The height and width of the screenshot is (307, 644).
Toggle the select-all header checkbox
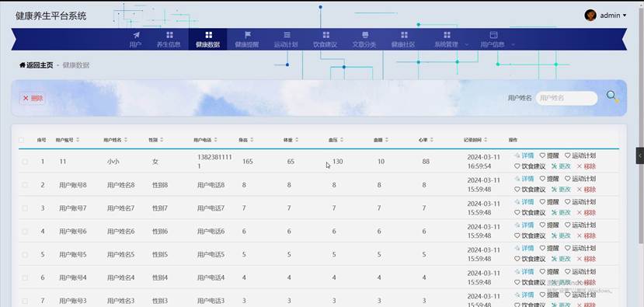pos(21,140)
